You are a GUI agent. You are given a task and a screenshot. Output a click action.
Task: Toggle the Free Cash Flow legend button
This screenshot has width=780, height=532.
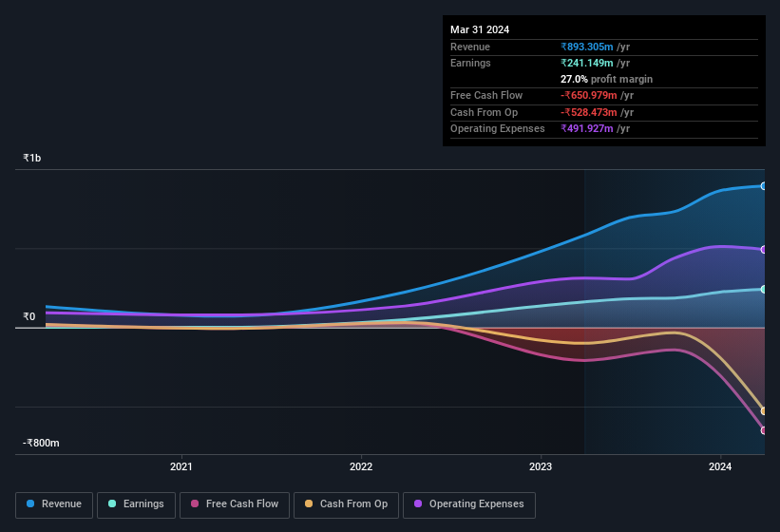pos(235,504)
